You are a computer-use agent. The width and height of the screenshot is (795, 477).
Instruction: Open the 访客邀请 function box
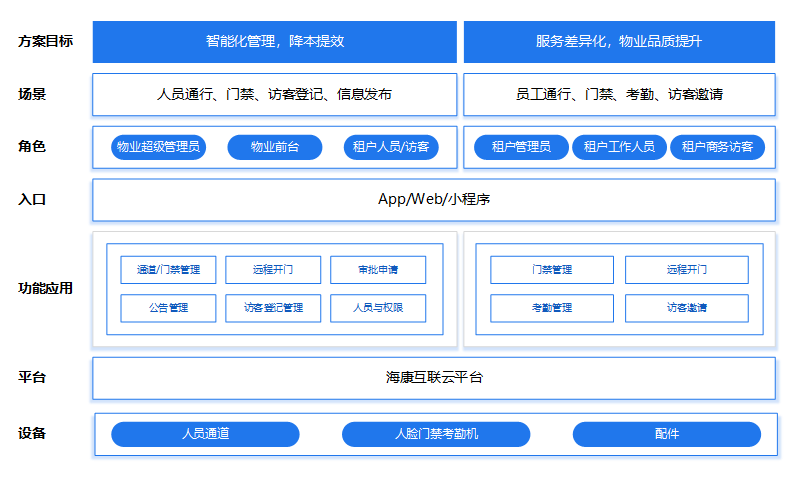[x=686, y=308]
